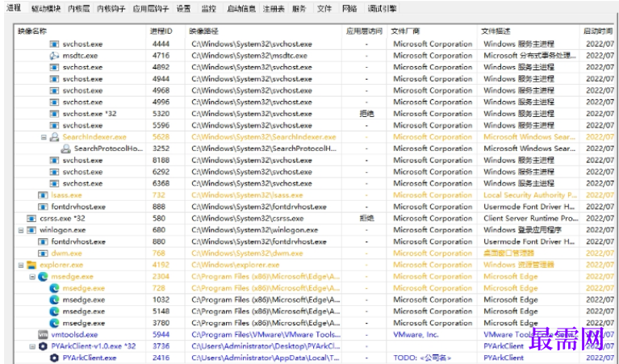Collapse the explorer.exe tree node
619x364 pixels.
[x=21, y=265]
